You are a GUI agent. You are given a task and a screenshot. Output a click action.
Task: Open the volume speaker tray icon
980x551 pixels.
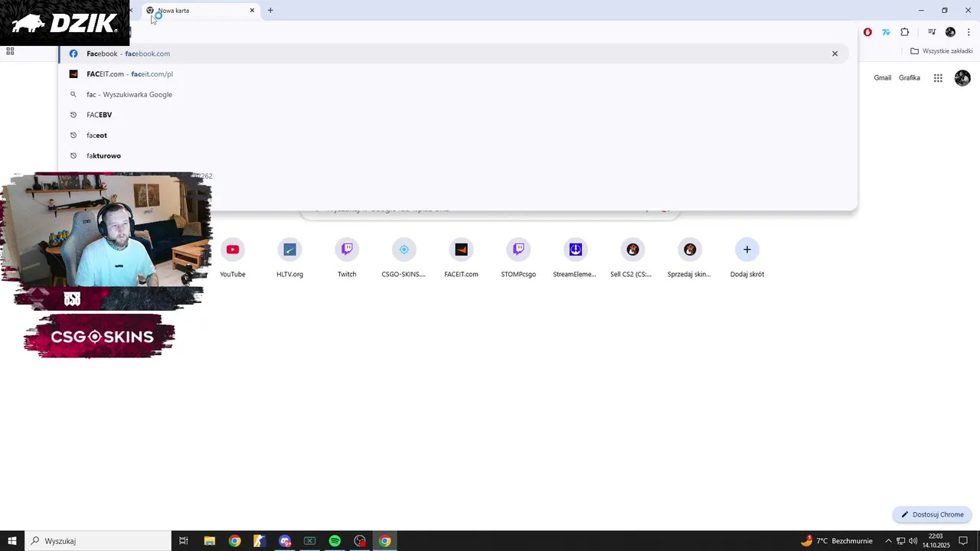click(913, 541)
